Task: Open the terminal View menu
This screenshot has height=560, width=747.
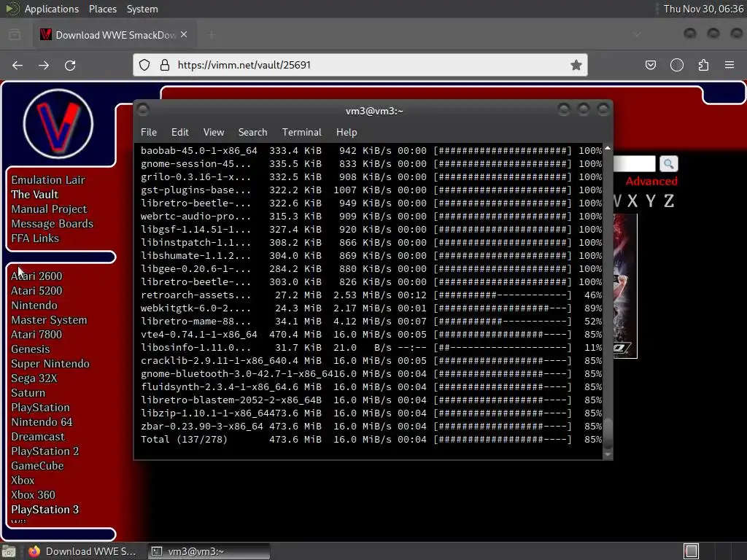Action: click(x=214, y=132)
